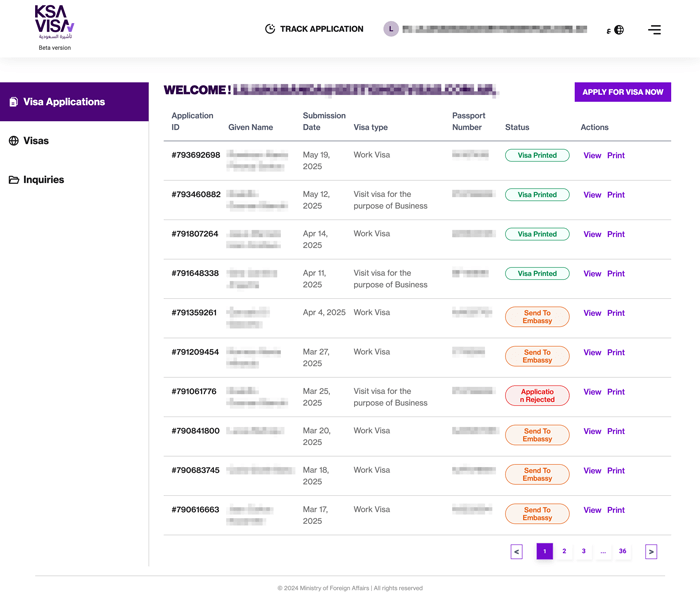700x592 pixels.
Task: Go to pagination page 3
Action: tap(583, 551)
